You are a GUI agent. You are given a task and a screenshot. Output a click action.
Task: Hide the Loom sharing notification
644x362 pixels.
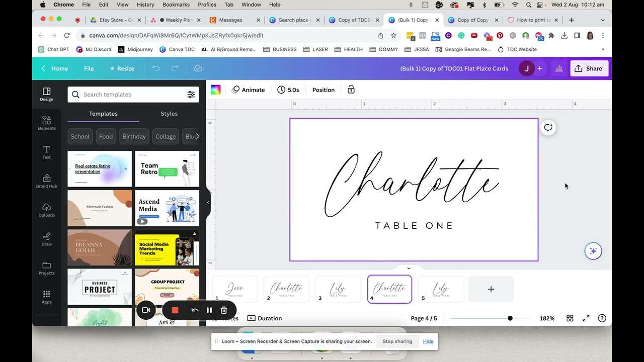point(428,341)
